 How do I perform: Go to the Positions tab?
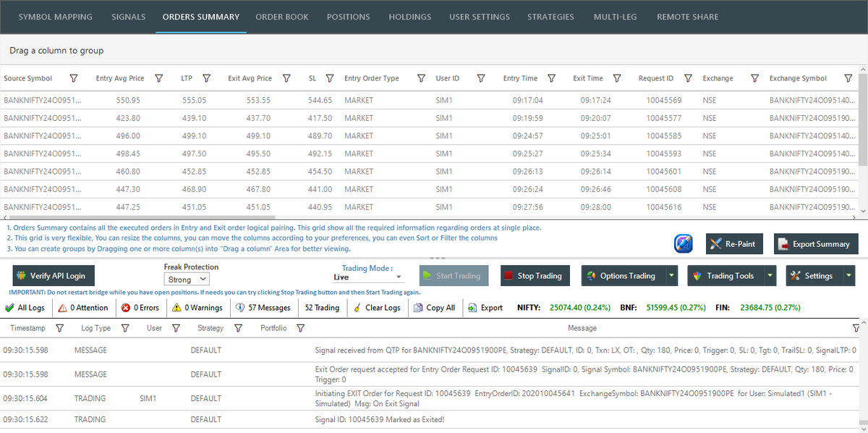(x=348, y=17)
